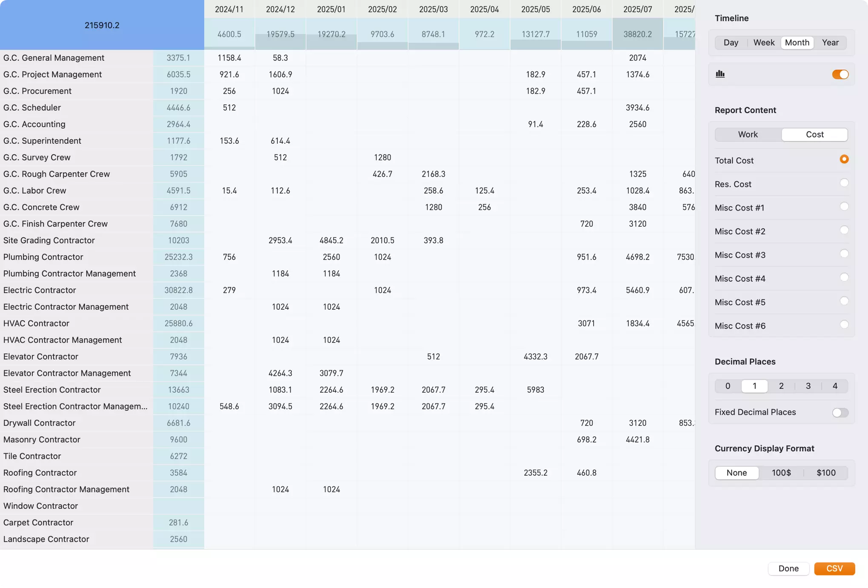The height and width of the screenshot is (588, 868).
Task: Export the report as CSV
Action: 834,568
